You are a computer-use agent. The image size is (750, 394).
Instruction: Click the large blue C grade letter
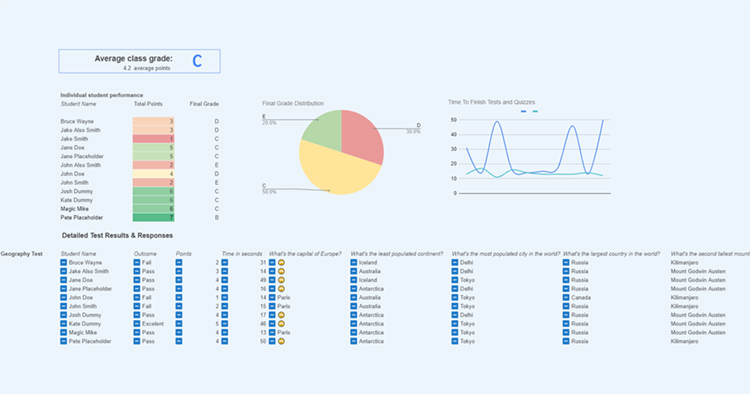coord(197,61)
